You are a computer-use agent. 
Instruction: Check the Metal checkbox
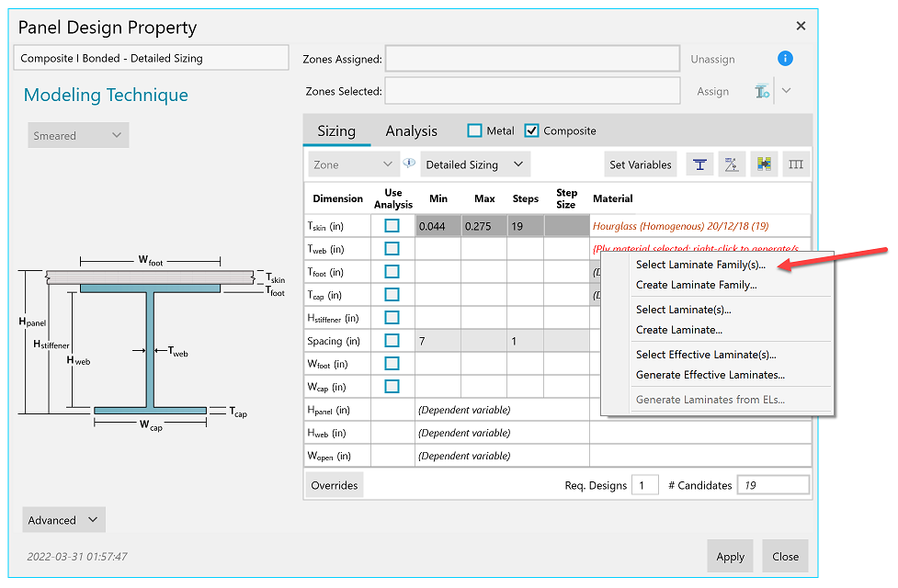[474, 130]
